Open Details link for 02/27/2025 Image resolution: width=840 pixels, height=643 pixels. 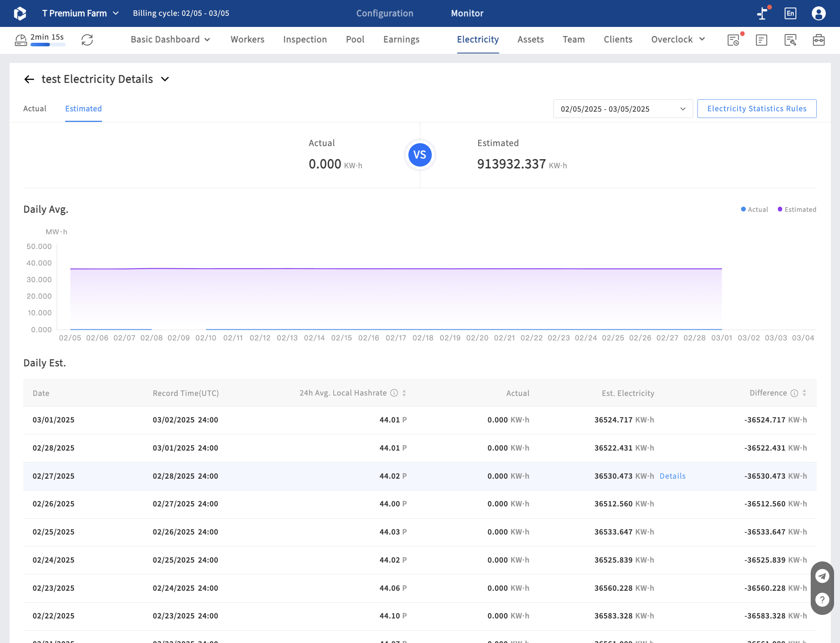point(673,476)
